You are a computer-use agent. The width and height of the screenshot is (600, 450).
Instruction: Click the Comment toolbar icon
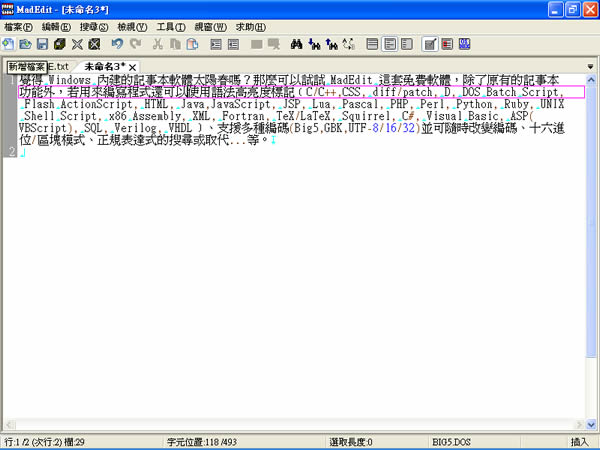tap(256, 44)
